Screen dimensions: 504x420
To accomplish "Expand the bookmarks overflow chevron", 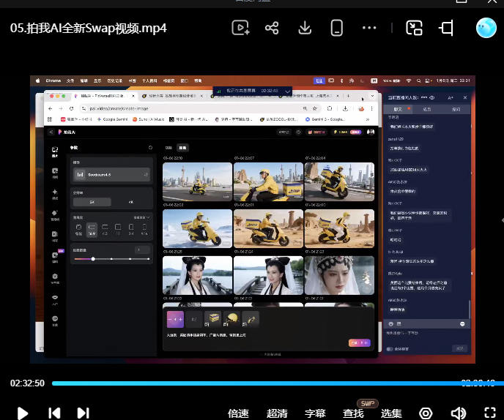I will pyautogui.click(x=368, y=119).
